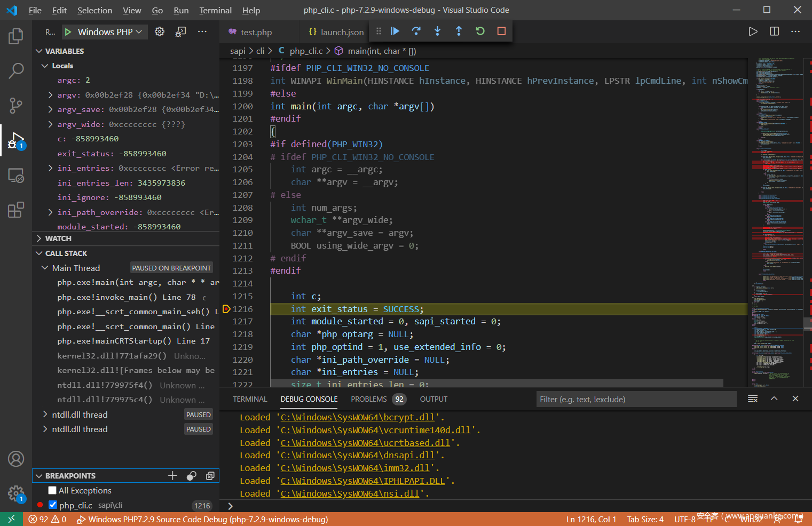
Task: Open launch.json via gear icon
Action: pos(160,32)
